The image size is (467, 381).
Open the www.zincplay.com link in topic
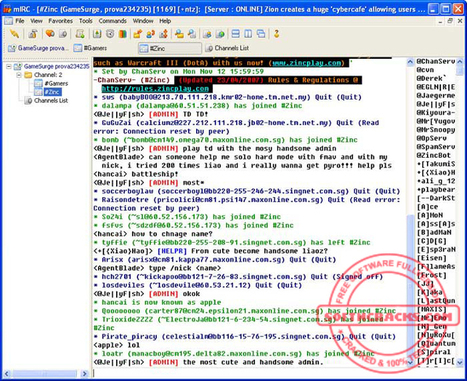point(306,63)
